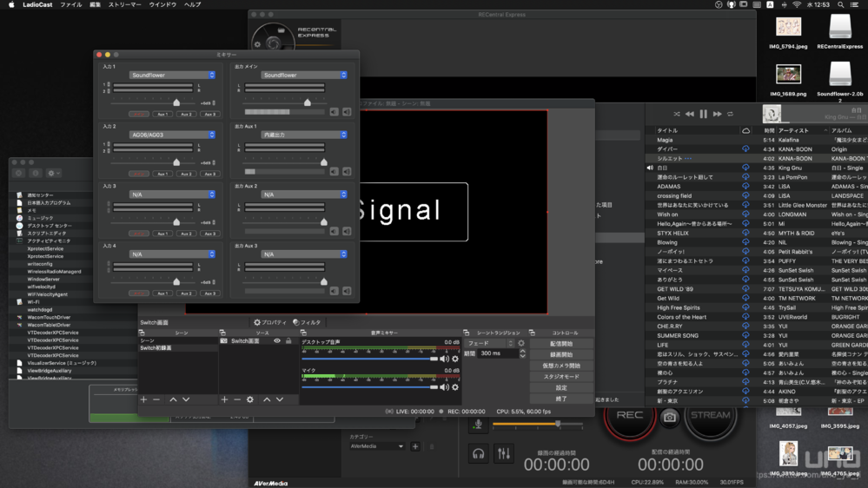868x488 pixels.
Task: Pause music with the iTunes pause button
Action: pos(703,114)
